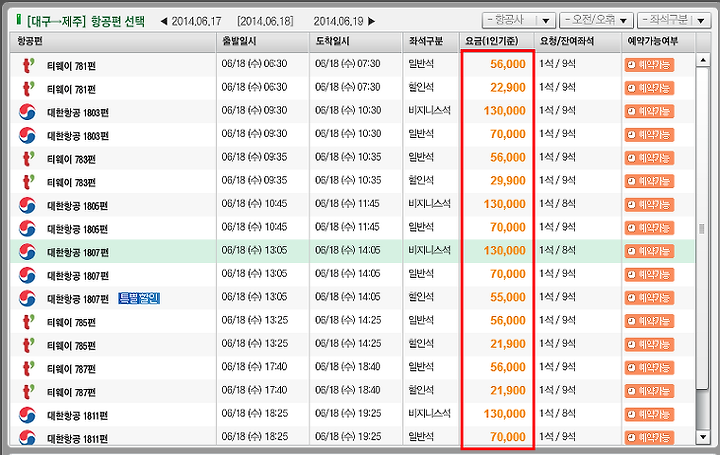Click 예약가능 button for 1807편 특별할인 할인석

[x=649, y=298]
